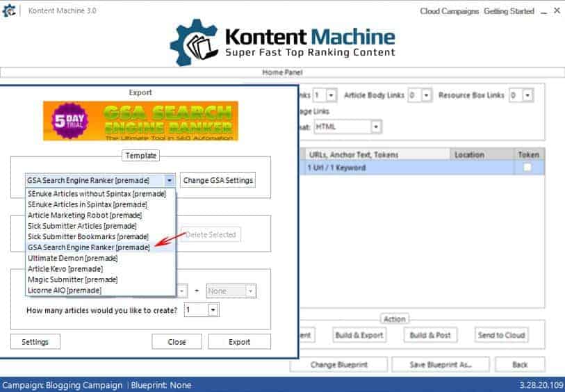This screenshot has width=565, height=392.
Task: Click Close in Export dialog
Action: 177,341
